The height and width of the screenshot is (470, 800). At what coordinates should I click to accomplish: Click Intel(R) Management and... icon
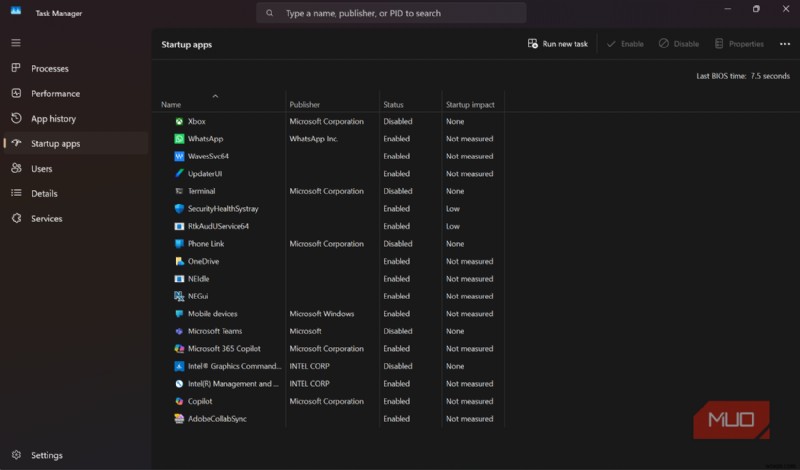pyautogui.click(x=179, y=384)
